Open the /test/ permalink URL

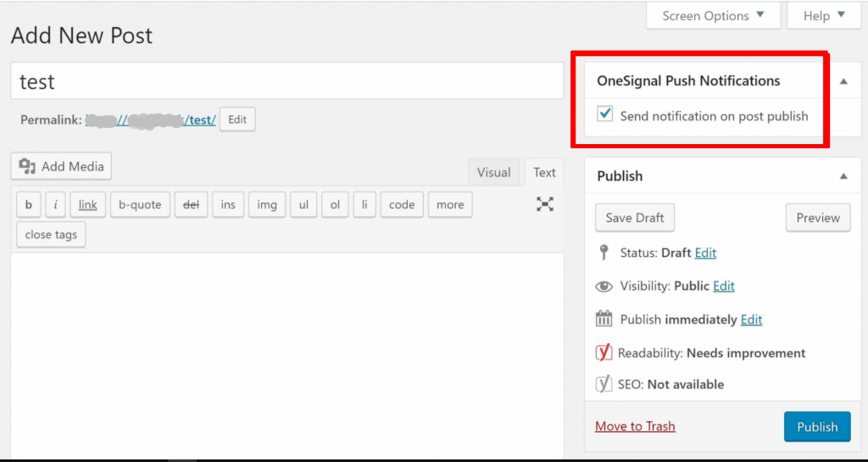point(151,120)
